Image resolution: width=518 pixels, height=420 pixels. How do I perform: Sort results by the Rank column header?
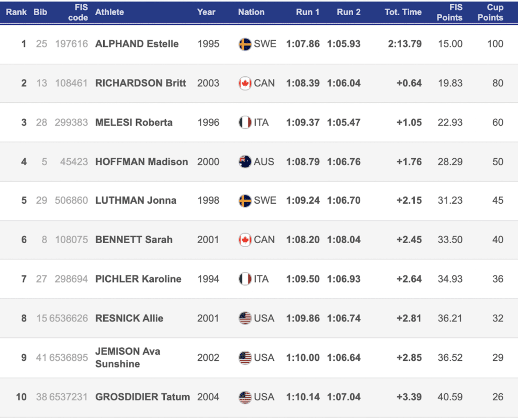[x=16, y=12]
